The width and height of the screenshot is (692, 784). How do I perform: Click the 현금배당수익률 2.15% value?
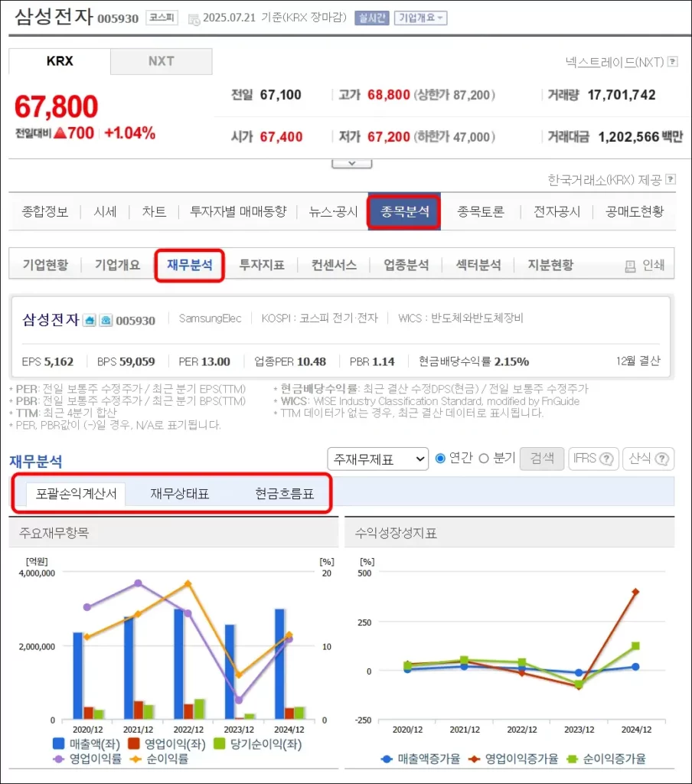[511, 361]
